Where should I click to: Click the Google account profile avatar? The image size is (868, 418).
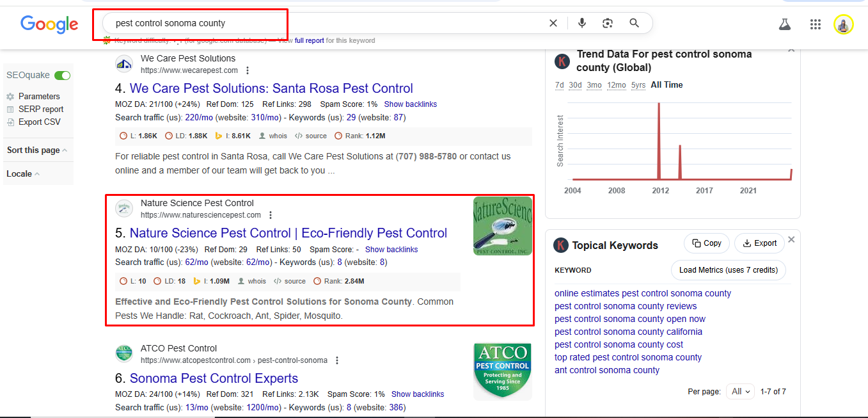pyautogui.click(x=843, y=24)
